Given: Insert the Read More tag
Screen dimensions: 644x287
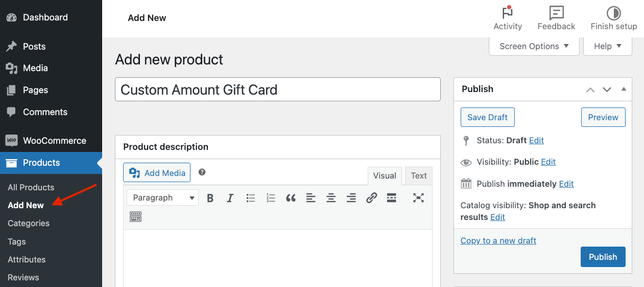Looking at the screenshot, I should 392,198.
